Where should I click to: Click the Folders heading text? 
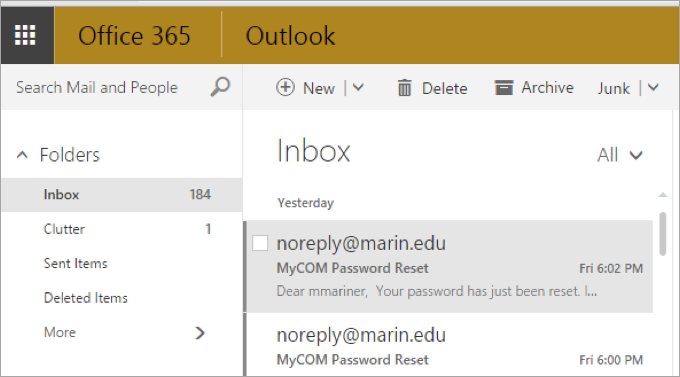(x=69, y=155)
